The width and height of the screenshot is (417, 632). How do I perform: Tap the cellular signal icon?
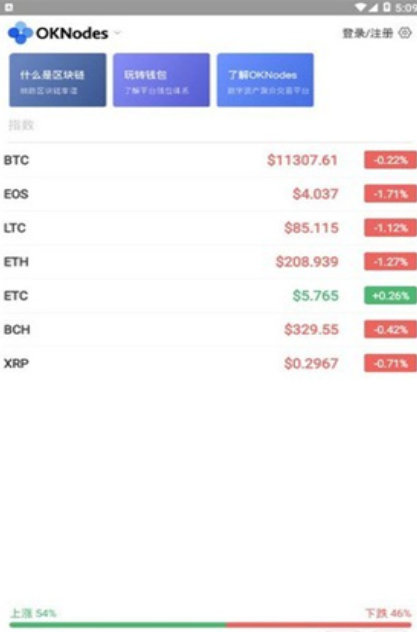click(x=373, y=7)
